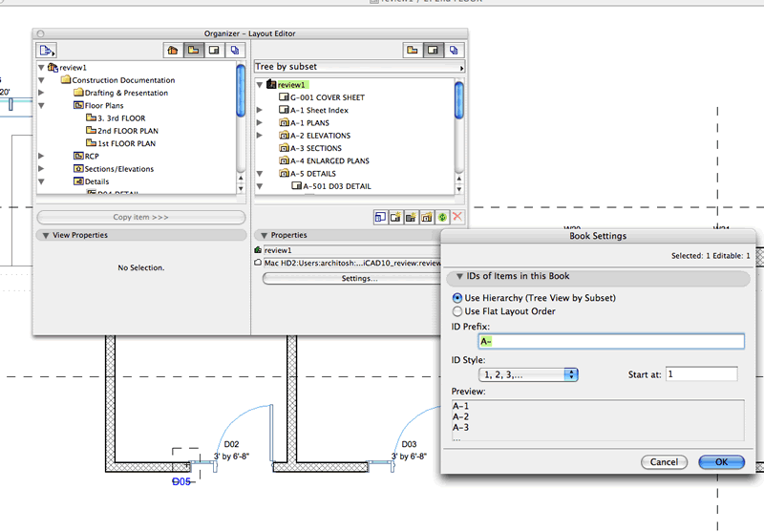Select Use Hierarchy (Tree View by Subset)
This screenshot has height=532, width=764.
click(x=458, y=298)
